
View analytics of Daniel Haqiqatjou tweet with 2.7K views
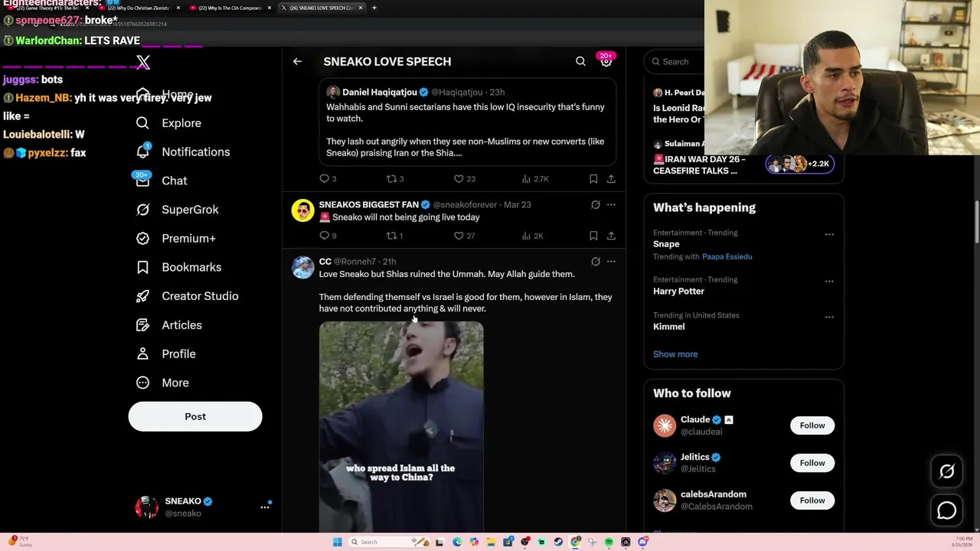(x=535, y=178)
